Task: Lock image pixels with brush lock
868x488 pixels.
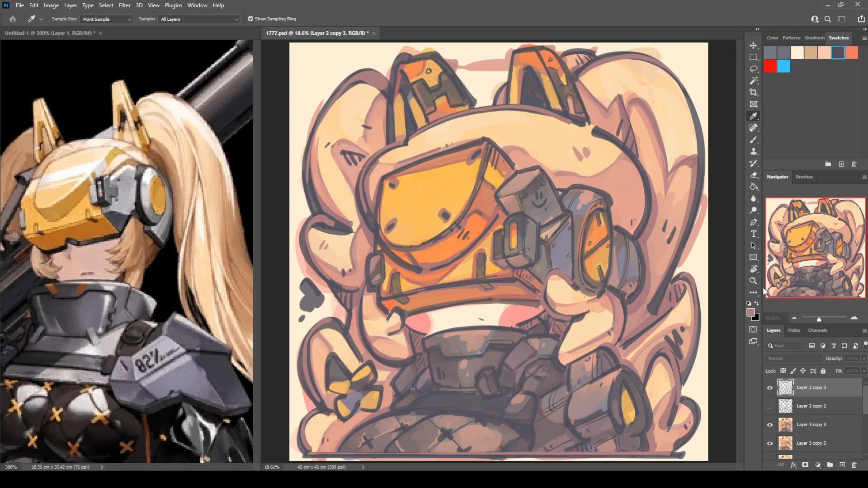Action: tap(793, 371)
